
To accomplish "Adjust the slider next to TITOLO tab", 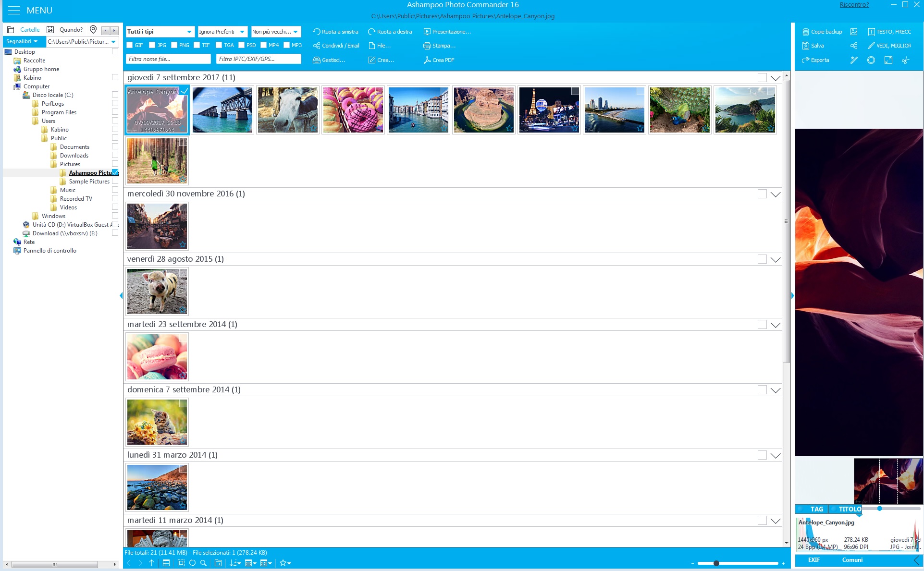I will [880, 509].
